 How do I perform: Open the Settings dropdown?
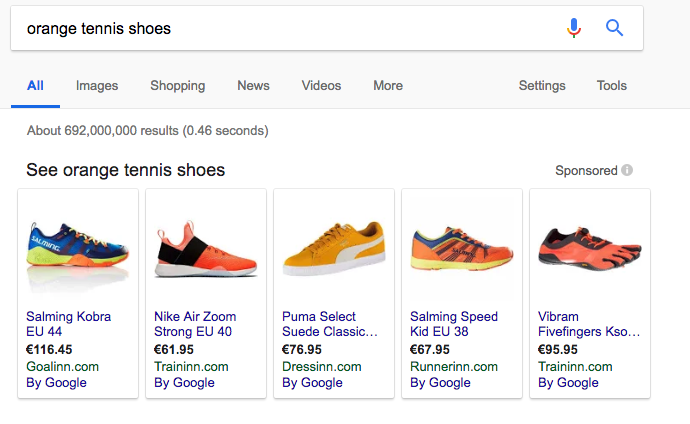(542, 86)
